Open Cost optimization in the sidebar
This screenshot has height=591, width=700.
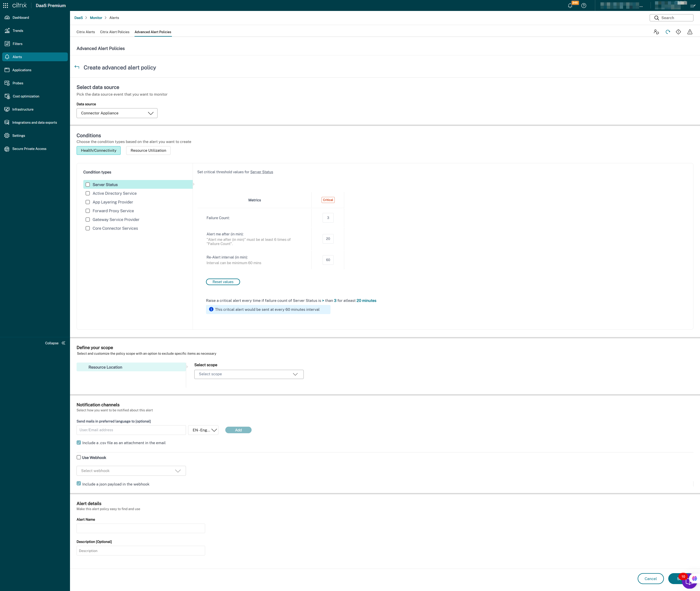[26, 96]
